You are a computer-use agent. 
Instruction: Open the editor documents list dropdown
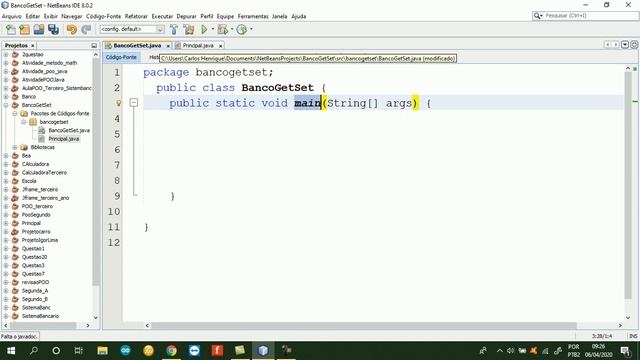pos(625,44)
